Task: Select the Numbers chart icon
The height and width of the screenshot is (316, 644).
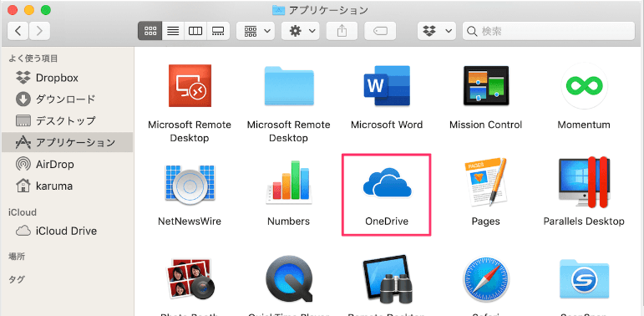Action: 289,182
